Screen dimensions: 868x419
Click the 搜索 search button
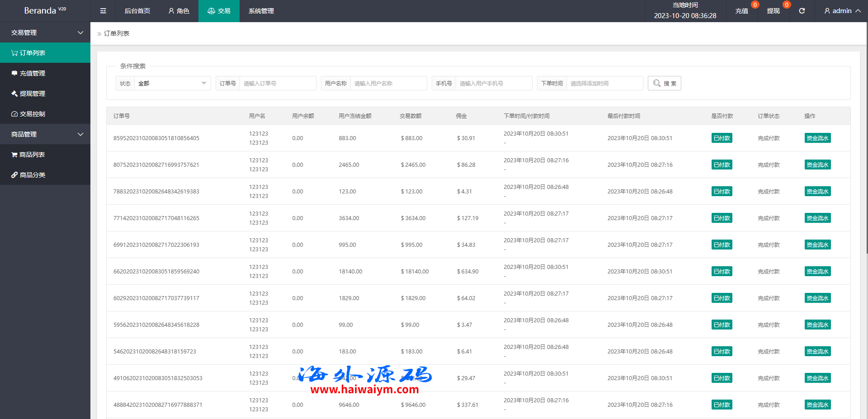point(664,83)
